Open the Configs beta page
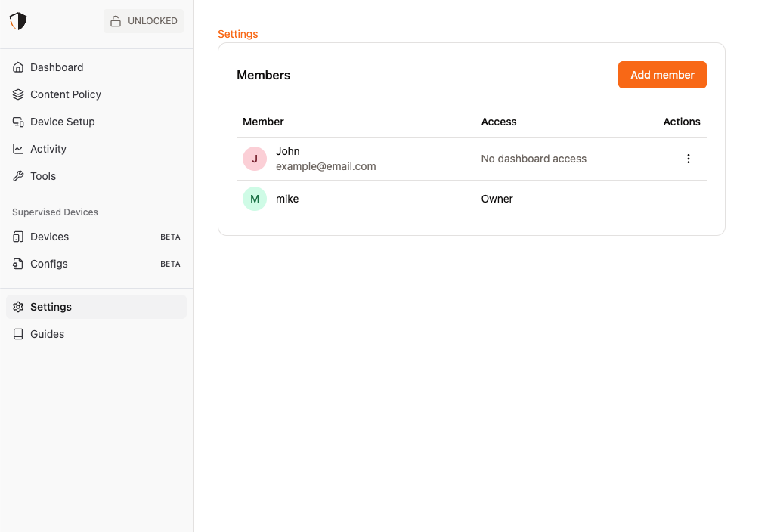This screenshot has height=532, width=771. point(97,264)
